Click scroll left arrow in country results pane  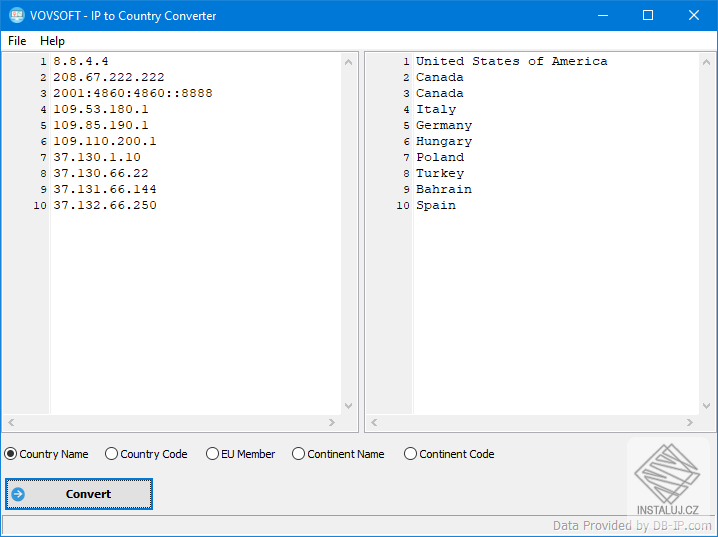374,422
